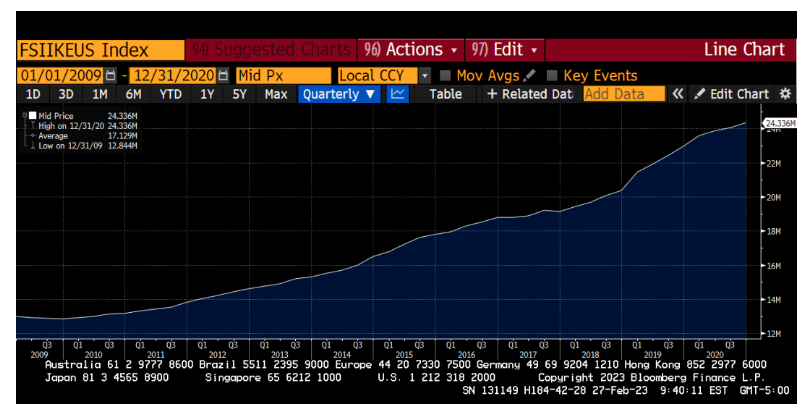Open the start date calendar picker icon
The image size is (807, 410).
pyautogui.click(x=110, y=76)
